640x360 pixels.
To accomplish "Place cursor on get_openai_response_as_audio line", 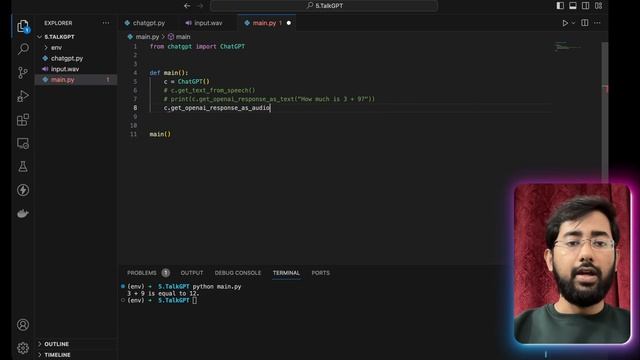I will point(217,108).
